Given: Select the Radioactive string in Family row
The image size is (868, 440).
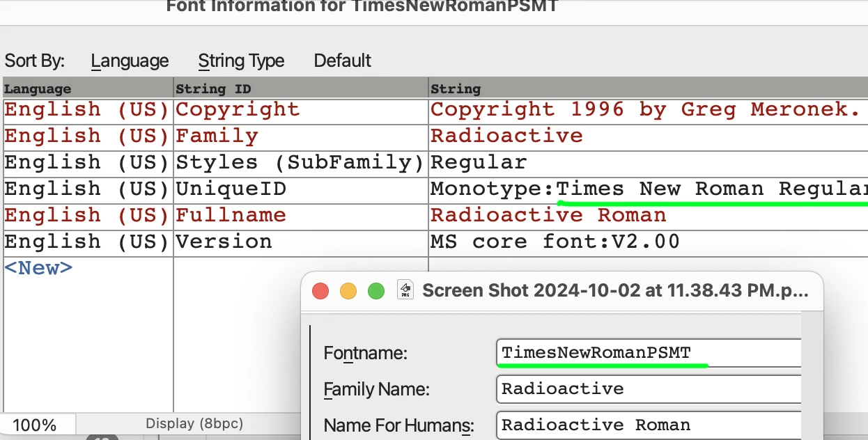Looking at the screenshot, I should coord(649,136).
